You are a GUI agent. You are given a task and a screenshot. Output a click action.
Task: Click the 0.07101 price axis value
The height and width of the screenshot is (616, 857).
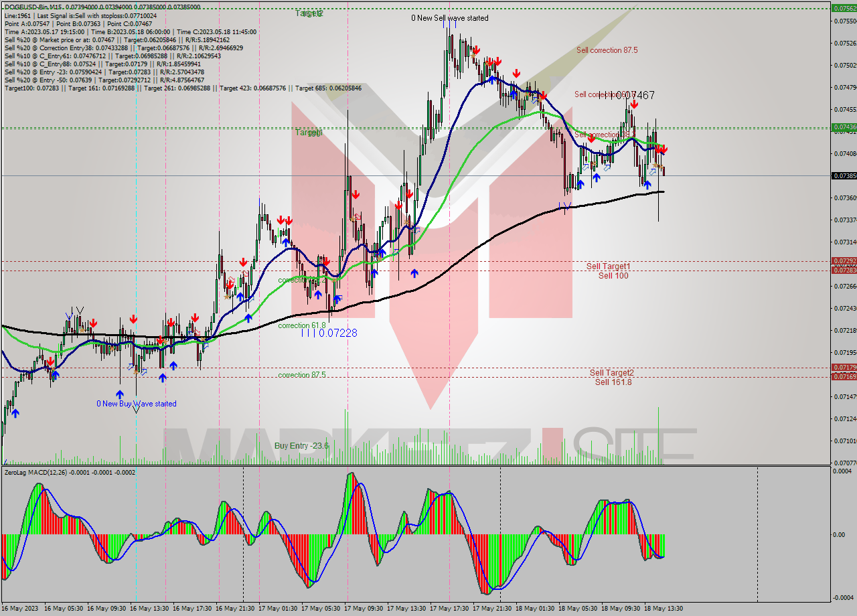844,441
